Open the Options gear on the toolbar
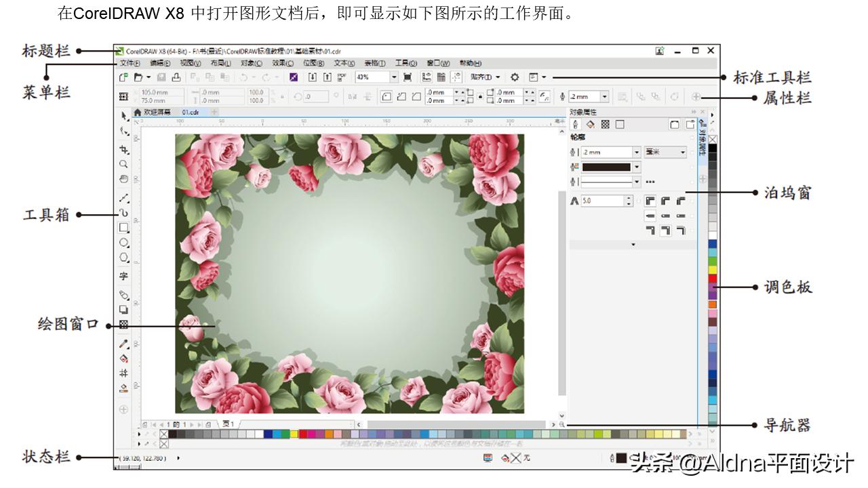This screenshot has width=868, height=488. [515, 77]
